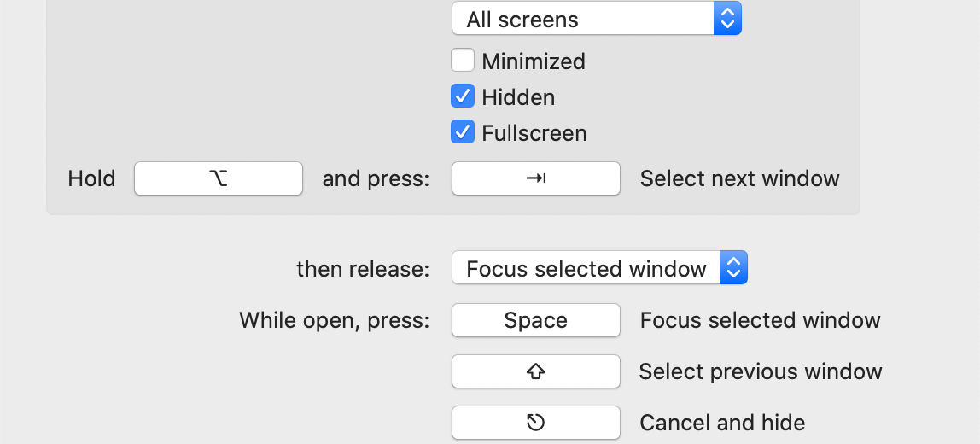Screen dimensions: 980x444
Task: Open the All screens dropdown
Action: (x=584, y=20)
